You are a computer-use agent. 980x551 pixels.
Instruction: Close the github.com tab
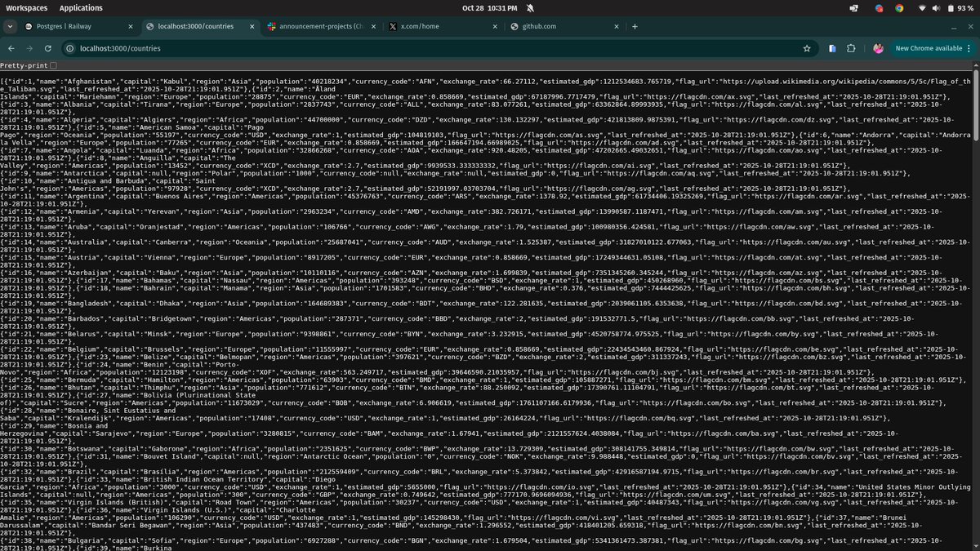click(x=615, y=26)
